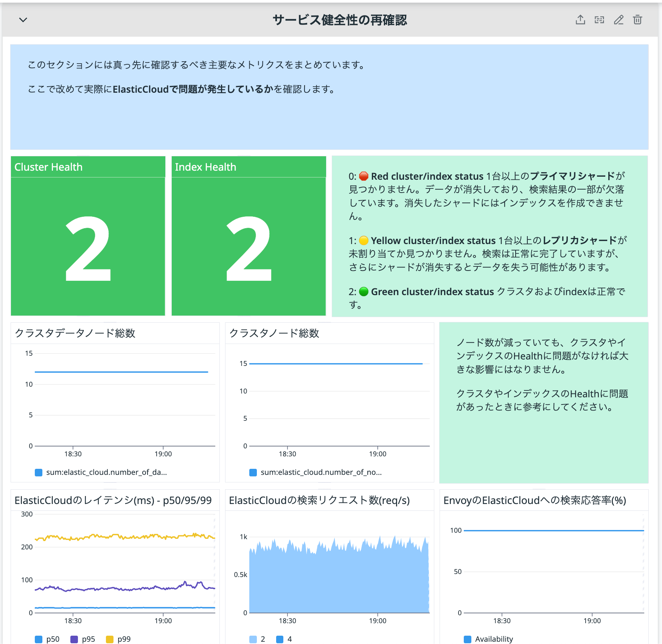Edit the section using the pencil icon
Screen dimensions: 662x644
pyautogui.click(x=619, y=20)
